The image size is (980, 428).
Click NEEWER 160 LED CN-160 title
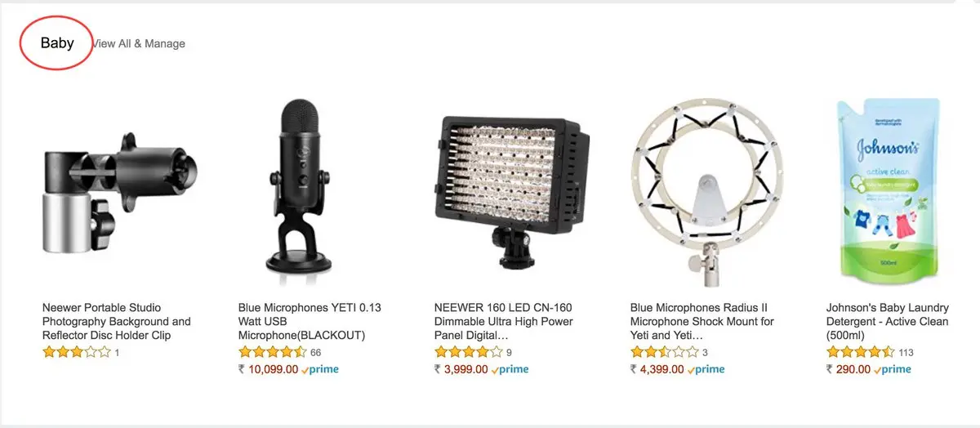click(504, 322)
